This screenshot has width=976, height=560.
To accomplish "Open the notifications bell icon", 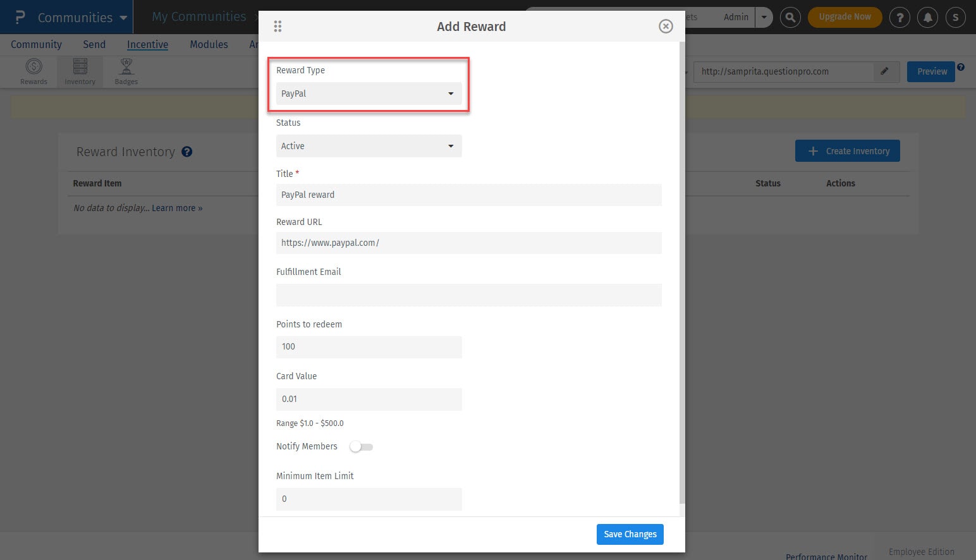I will pyautogui.click(x=927, y=17).
